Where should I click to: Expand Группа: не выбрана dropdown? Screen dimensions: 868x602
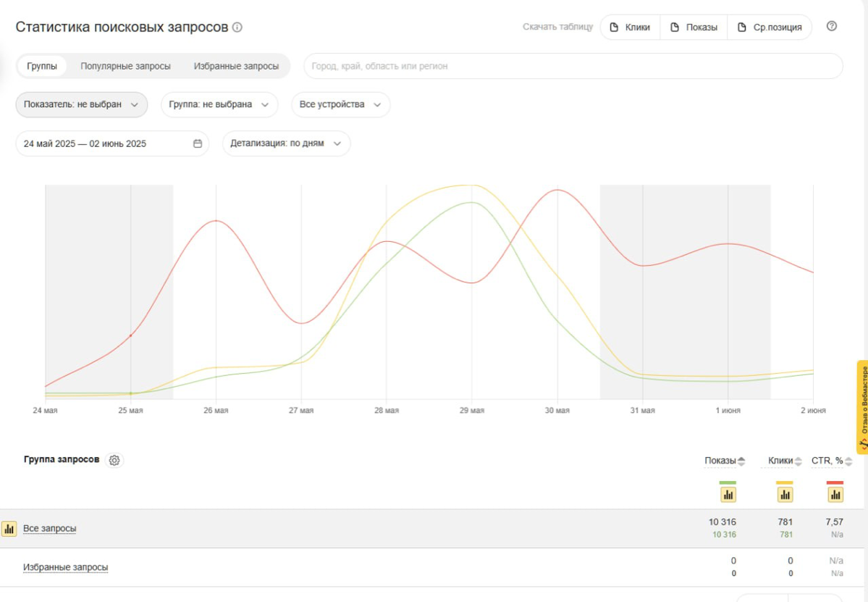point(219,104)
